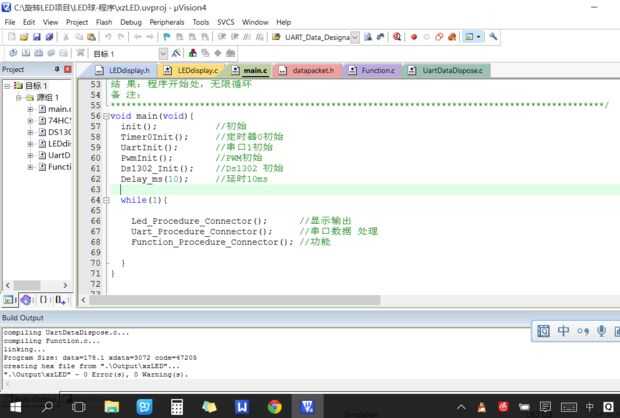Screen dimensions: 620x418
Task: Indent the selected lines
Action: tap(222, 37)
